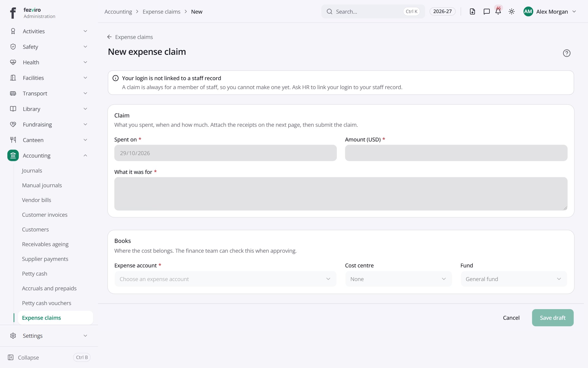588x368 pixels.
Task: Click the Cancel button
Action: pyautogui.click(x=511, y=318)
